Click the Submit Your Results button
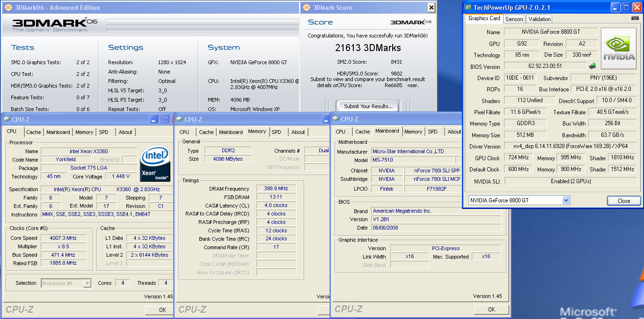This screenshot has height=319, width=644. pyautogui.click(x=368, y=106)
